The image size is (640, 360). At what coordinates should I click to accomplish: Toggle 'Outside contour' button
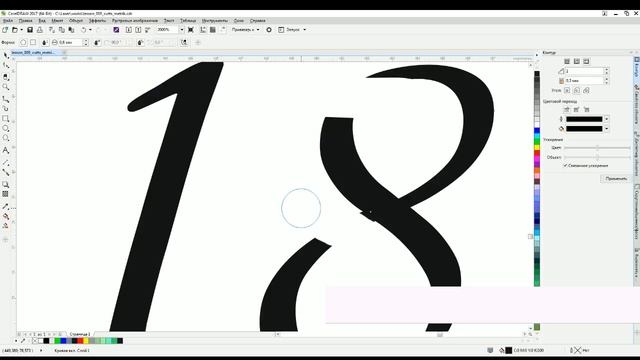(587, 61)
